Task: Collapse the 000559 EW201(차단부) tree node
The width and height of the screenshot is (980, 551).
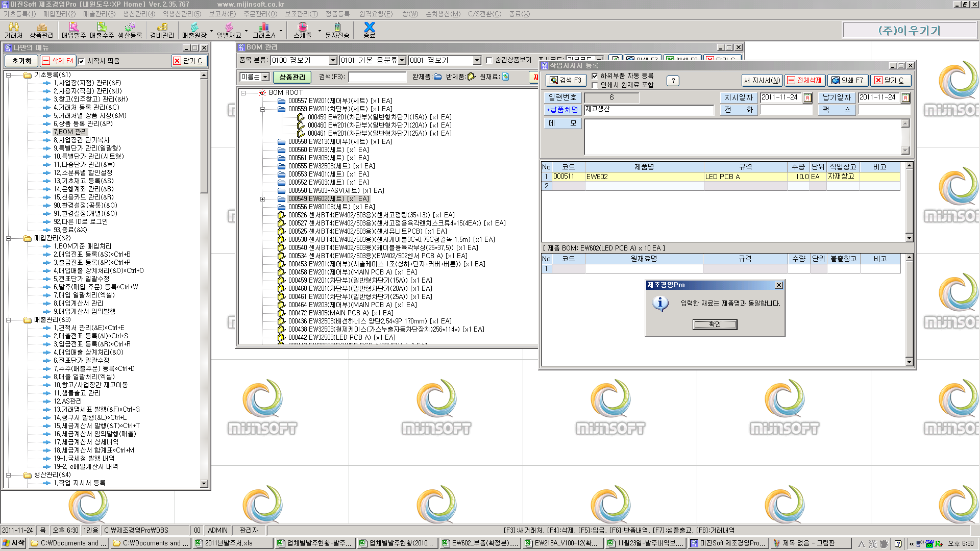Action: pos(262,109)
